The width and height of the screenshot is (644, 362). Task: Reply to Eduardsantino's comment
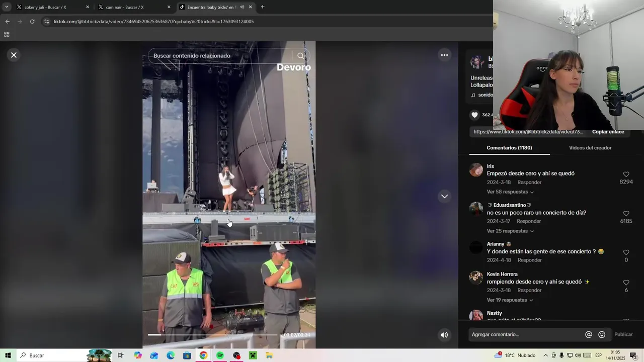pyautogui.click(x=529, y=221)
